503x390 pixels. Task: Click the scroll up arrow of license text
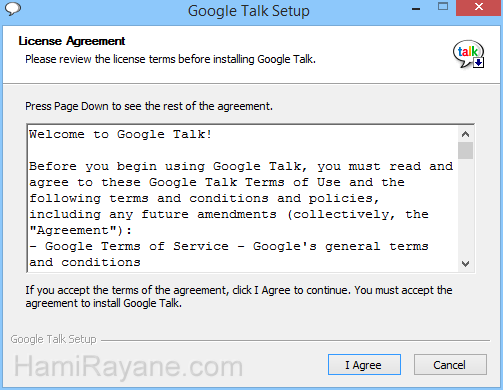[465, 134]
